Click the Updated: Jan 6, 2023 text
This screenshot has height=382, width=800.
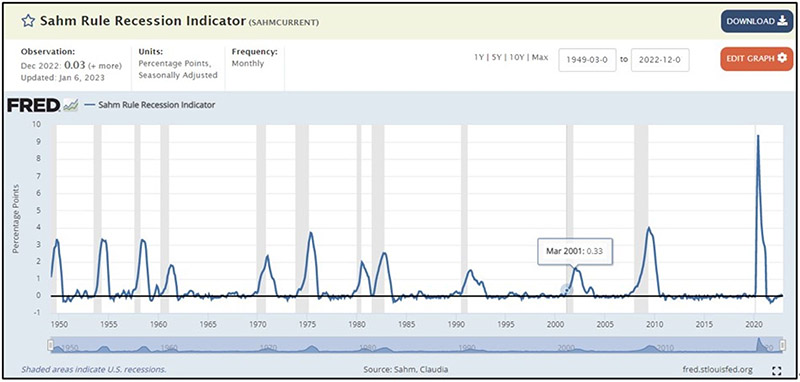point(63,78)
